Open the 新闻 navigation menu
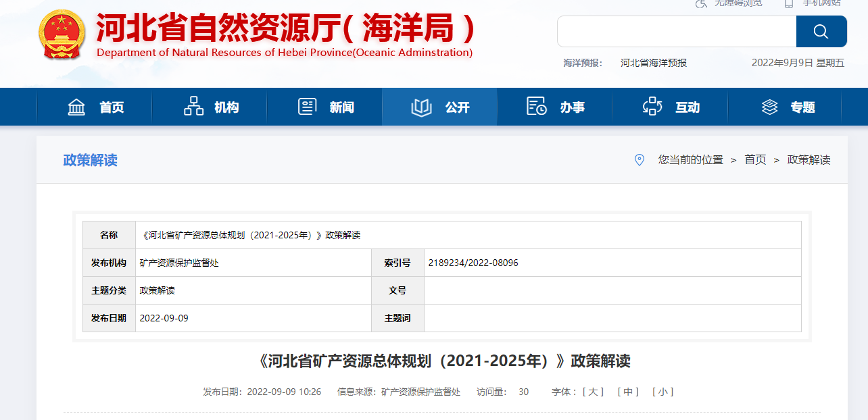This screenshot has height=420, width=868. [324, 107]
